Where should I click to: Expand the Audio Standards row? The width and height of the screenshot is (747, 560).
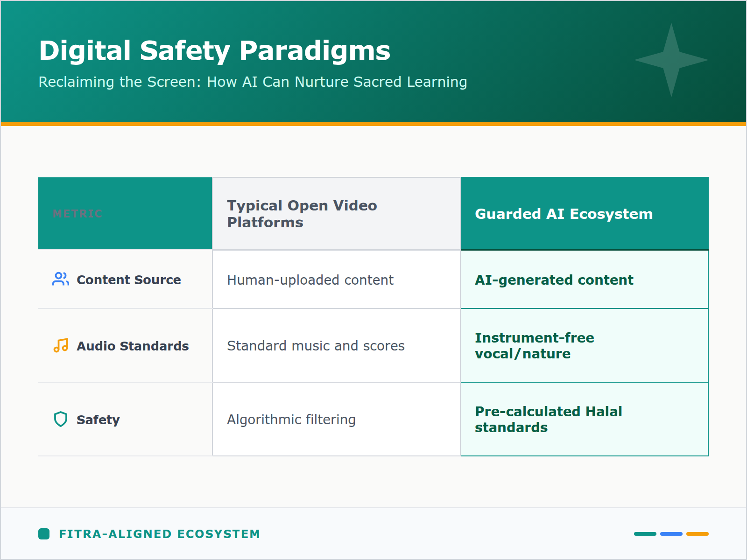click(133, 346)
